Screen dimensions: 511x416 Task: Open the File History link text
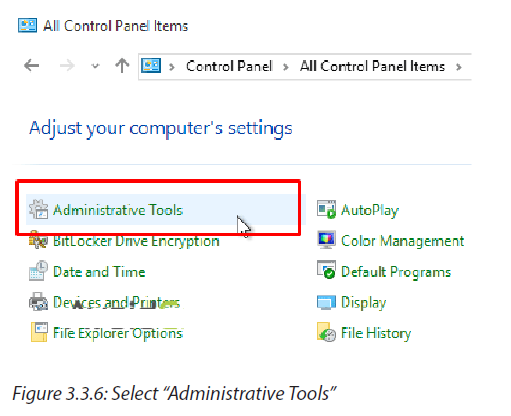coord(376,333)
